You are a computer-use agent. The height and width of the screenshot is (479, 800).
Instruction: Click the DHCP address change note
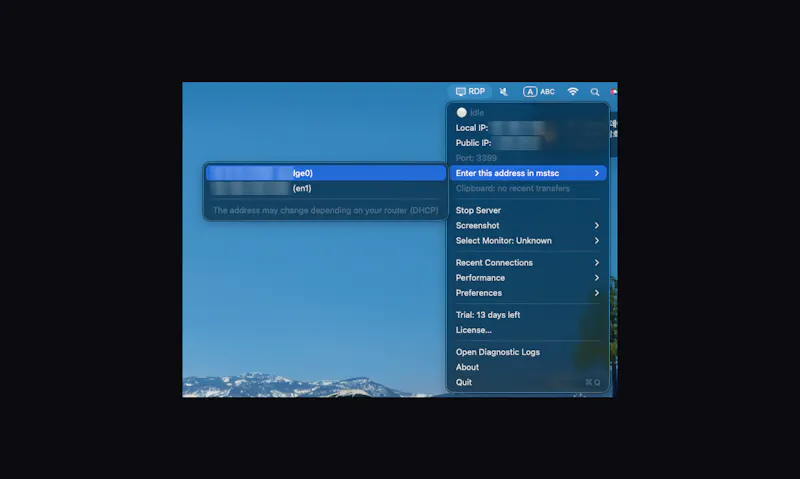tap(326, 210)
